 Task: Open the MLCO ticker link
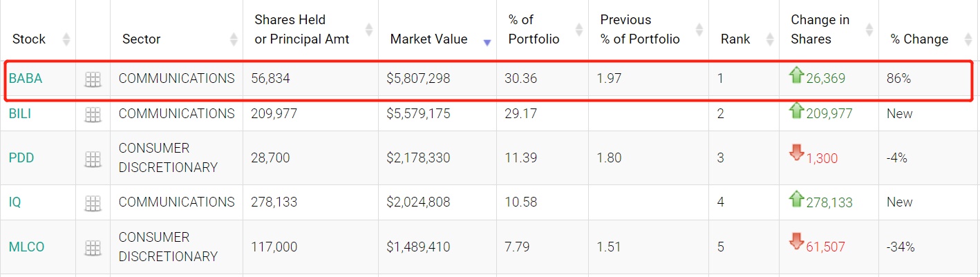26,247
